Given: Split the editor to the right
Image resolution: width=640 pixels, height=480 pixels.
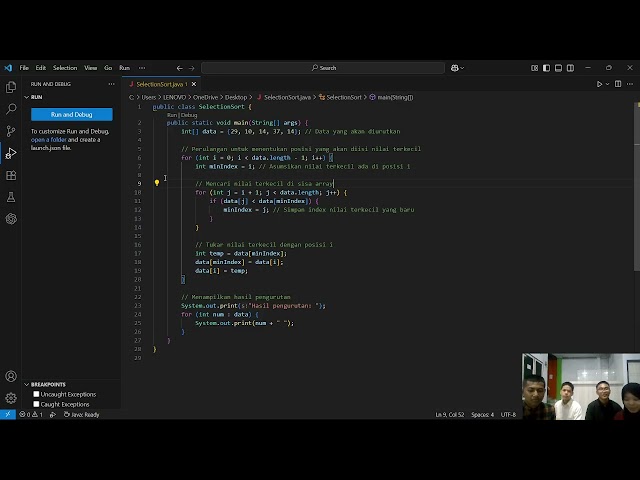Looking at the screenshot, I should click(x=618, y=84).
